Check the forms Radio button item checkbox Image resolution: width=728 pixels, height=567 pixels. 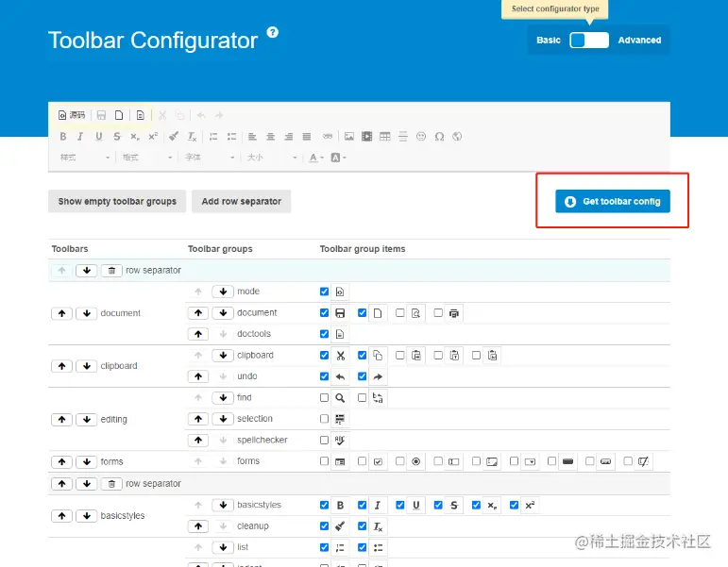(x=399, y=461)
